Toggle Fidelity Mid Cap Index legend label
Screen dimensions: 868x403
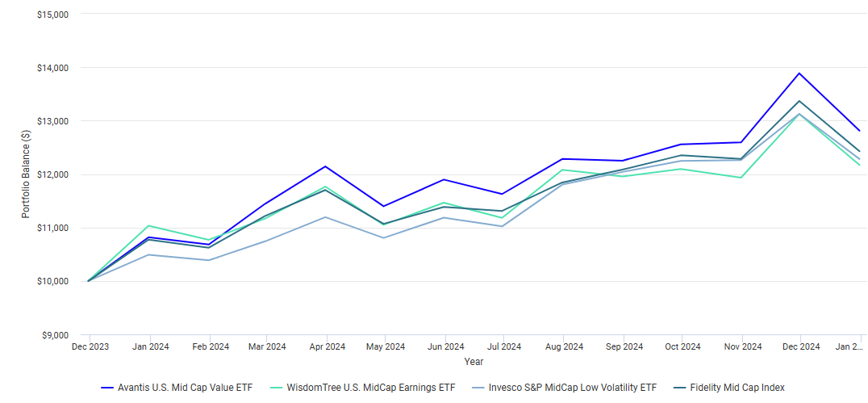coord(736,388)
